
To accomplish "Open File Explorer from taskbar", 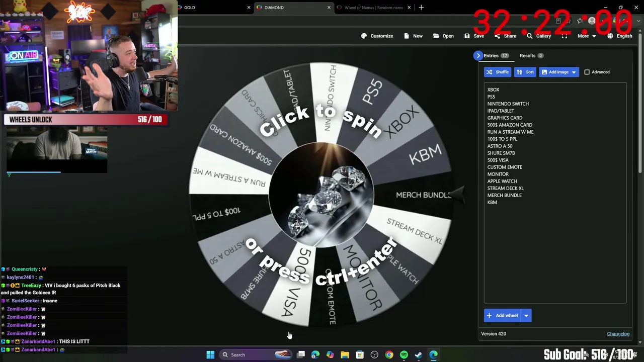I will 345,355.
